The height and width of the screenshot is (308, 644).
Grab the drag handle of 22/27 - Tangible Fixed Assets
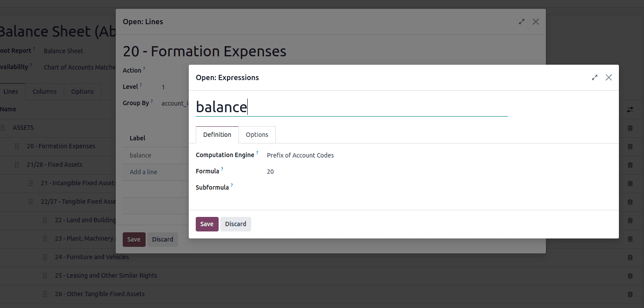[x=31, y=202]
